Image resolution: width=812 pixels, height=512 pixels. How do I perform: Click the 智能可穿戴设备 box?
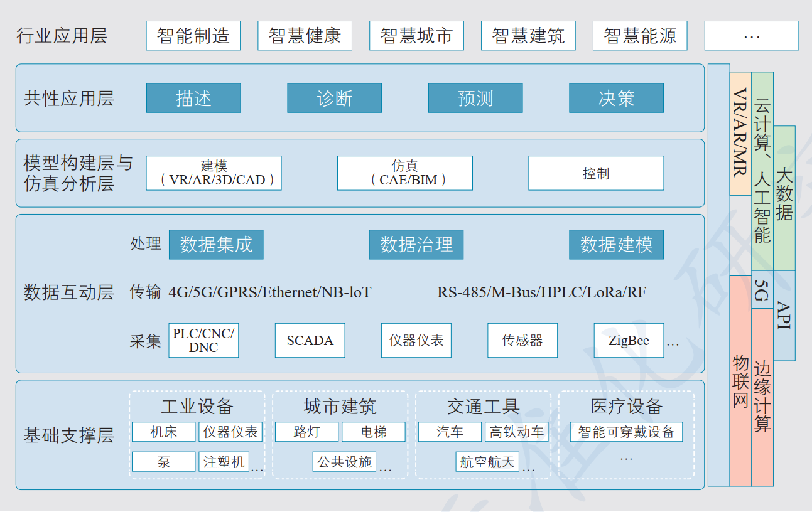pos(627,432)
